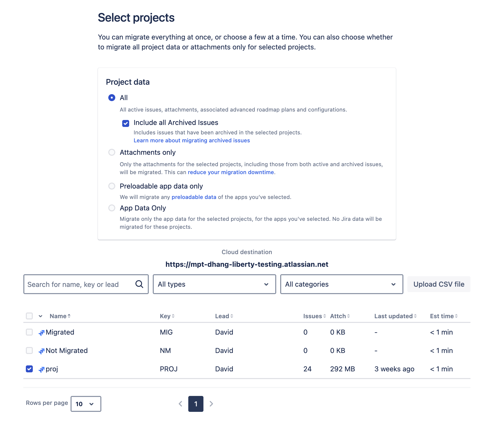
Task: Click the previous page chevron in pagination
Action: click(x=181, y=404)
